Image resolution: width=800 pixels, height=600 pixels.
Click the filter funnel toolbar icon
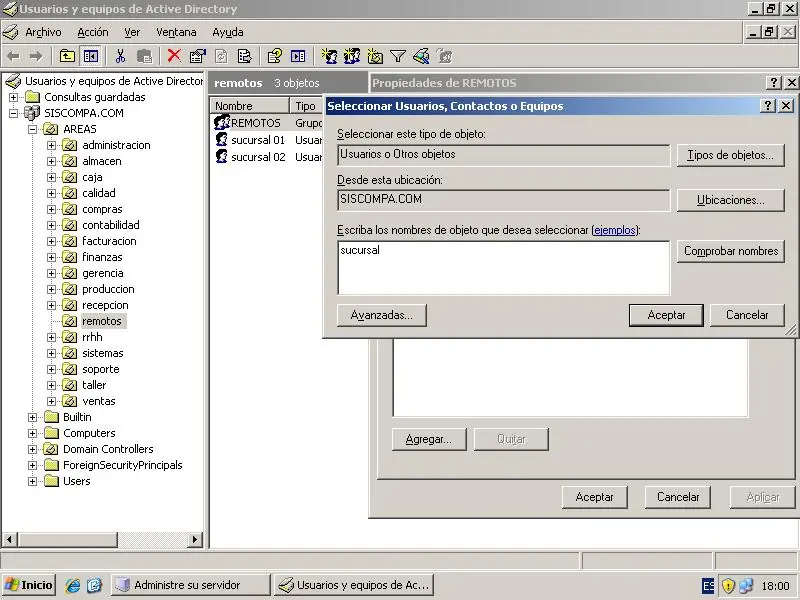click(398, 56)
